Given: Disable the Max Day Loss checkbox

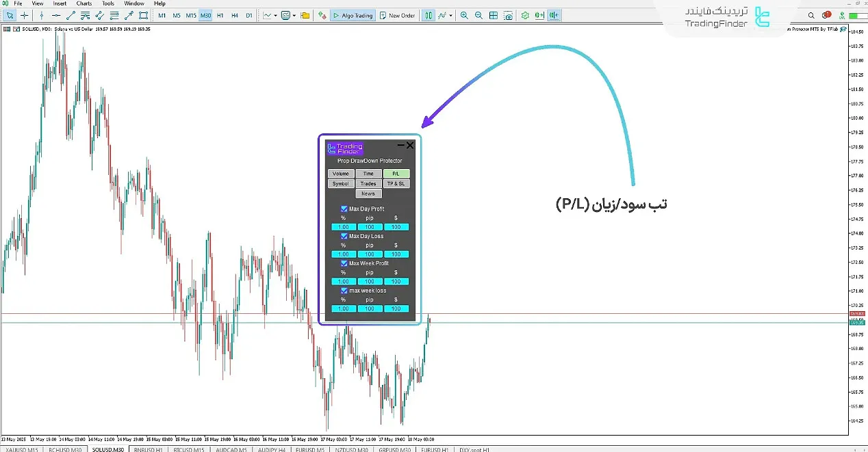Looking at the screenshot, I should [x=344, y=236].
